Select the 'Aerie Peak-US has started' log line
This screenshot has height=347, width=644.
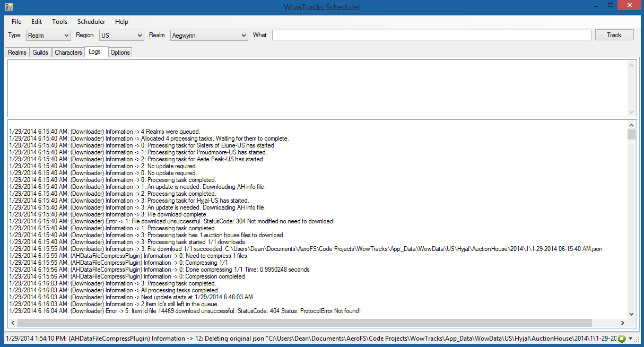tap(137, 159)
